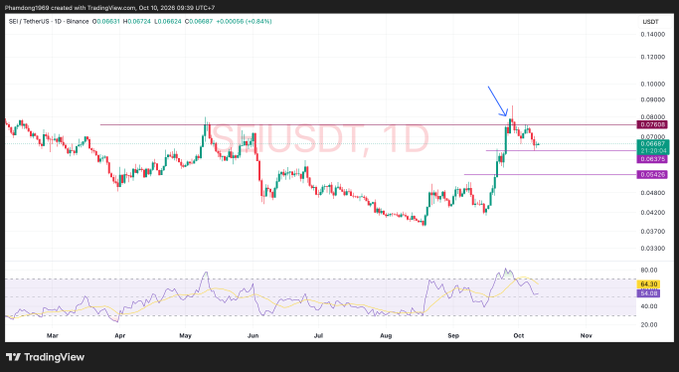The image size is (679, 372).
Task: Click the close value C0.06687
Action: point(199,21)
